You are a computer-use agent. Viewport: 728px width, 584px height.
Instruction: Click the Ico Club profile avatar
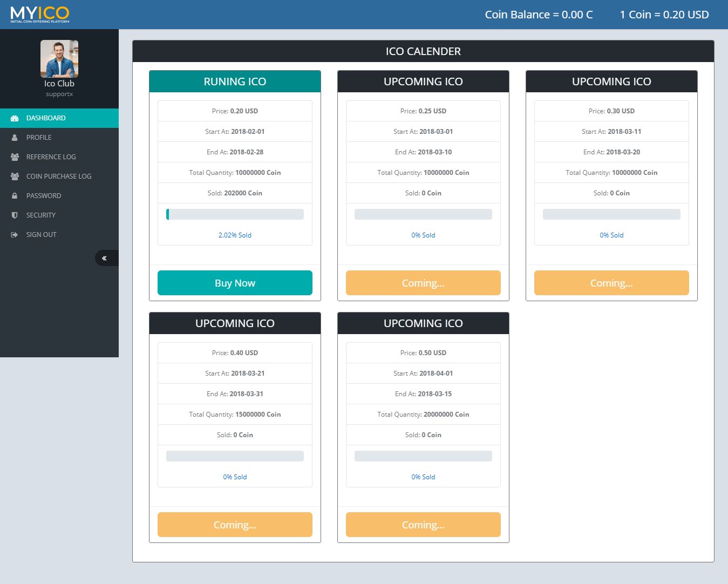(x=59, y=59)
